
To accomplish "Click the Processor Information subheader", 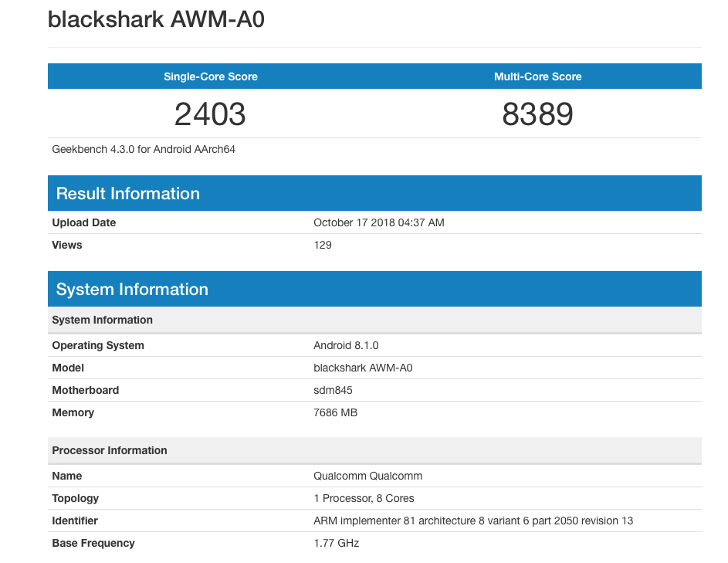I will coord(110,450).
